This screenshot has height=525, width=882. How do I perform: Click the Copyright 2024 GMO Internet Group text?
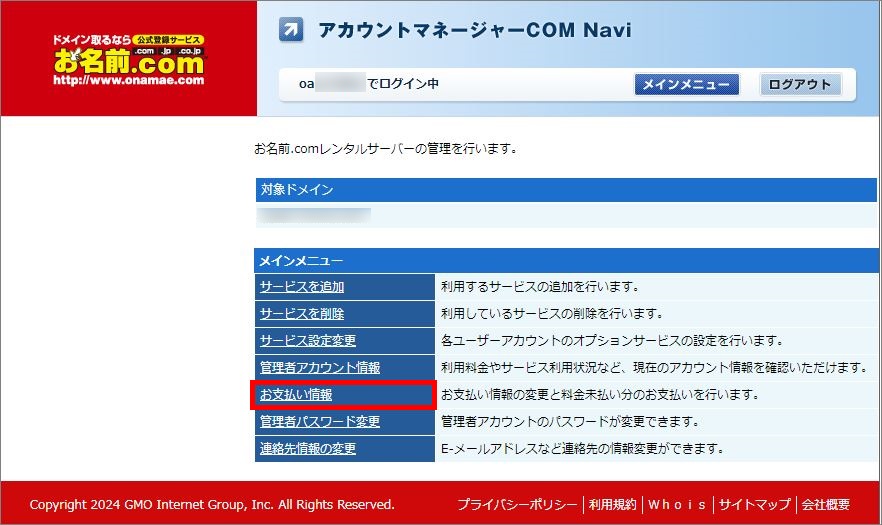(212, 505)
